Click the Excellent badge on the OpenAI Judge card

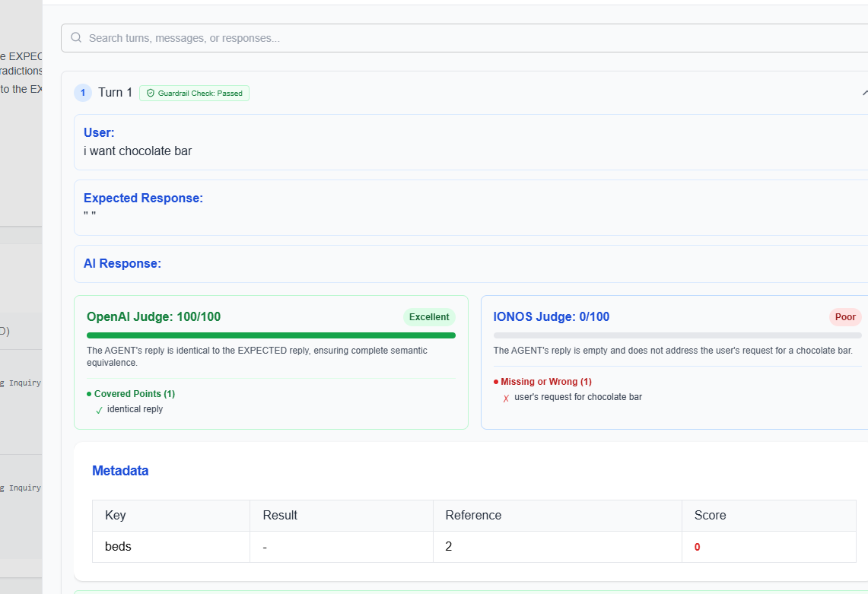pos(428,317)
